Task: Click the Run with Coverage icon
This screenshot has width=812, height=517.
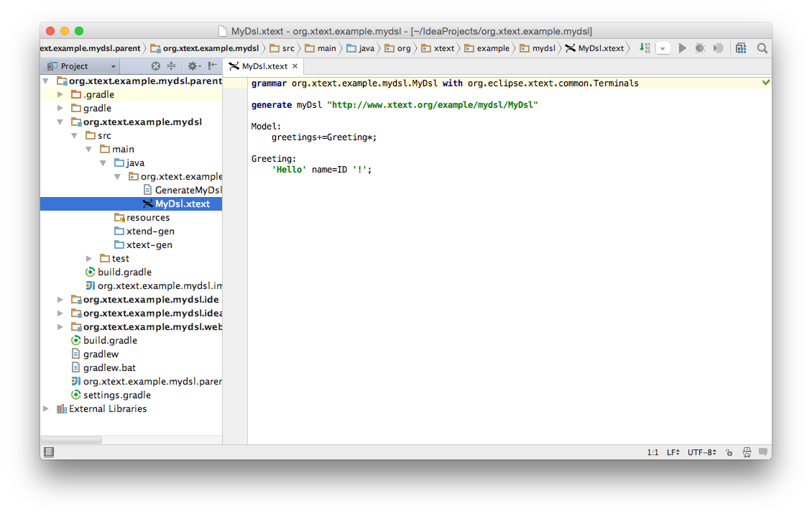Action: point(719,48)
